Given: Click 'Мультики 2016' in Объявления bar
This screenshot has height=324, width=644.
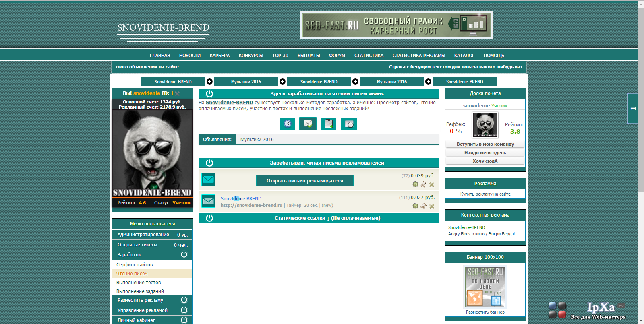Looking at the screenshot, I should pyautogui.click(x=257, y=140).
